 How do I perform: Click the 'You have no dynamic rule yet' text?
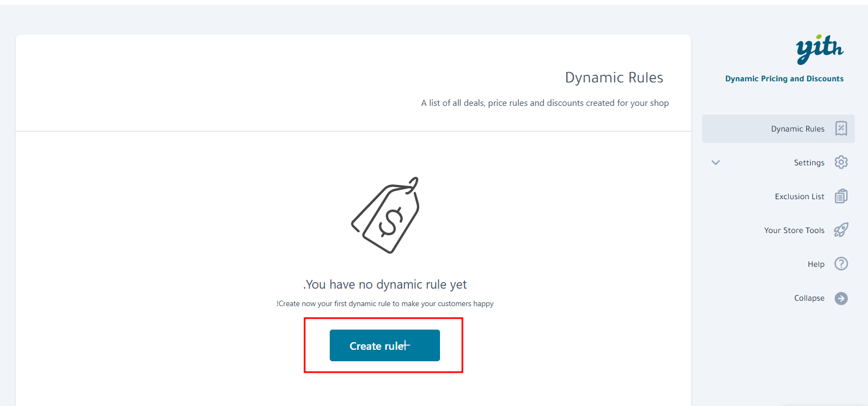click(x=385, y=284)
